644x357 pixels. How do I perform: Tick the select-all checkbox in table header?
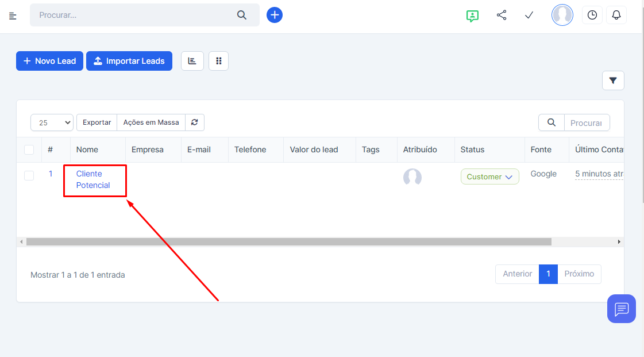click(x=29, y=150)
